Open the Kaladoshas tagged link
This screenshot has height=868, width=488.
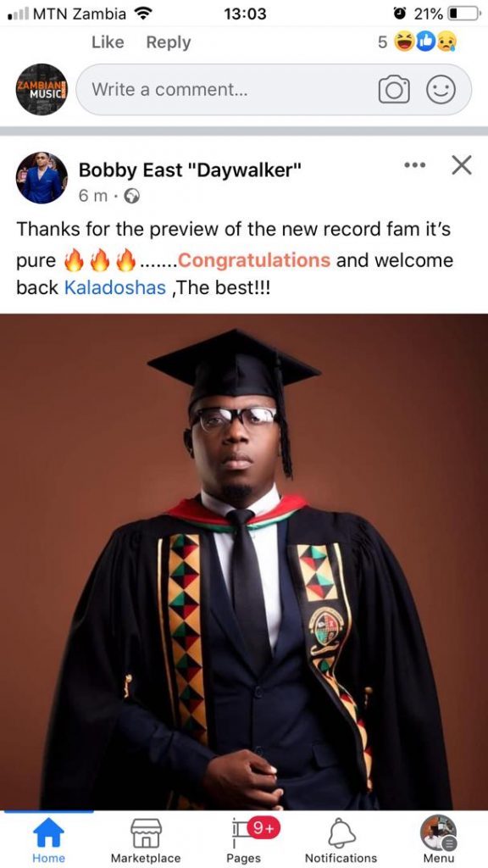point(115,288)
